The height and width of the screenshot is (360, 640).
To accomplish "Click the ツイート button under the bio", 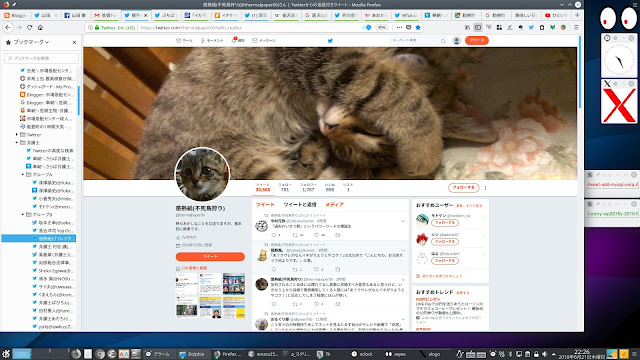I will point(210,256).
